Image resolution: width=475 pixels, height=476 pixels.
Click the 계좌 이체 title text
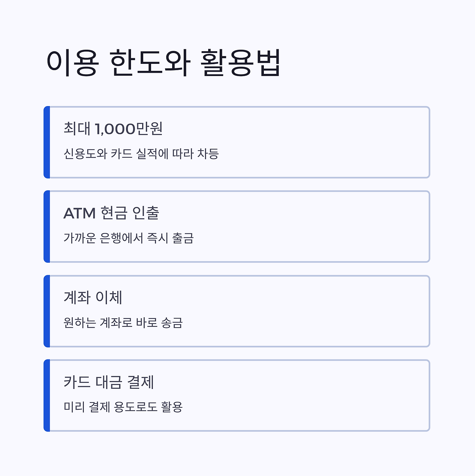(x=93, y=298)
